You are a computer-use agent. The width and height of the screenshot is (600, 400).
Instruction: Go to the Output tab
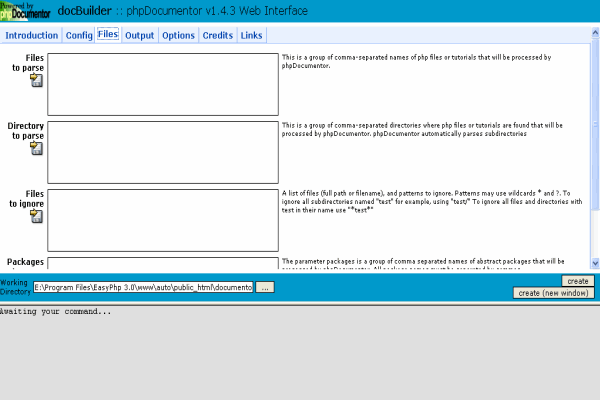click(x=139, y=35)
